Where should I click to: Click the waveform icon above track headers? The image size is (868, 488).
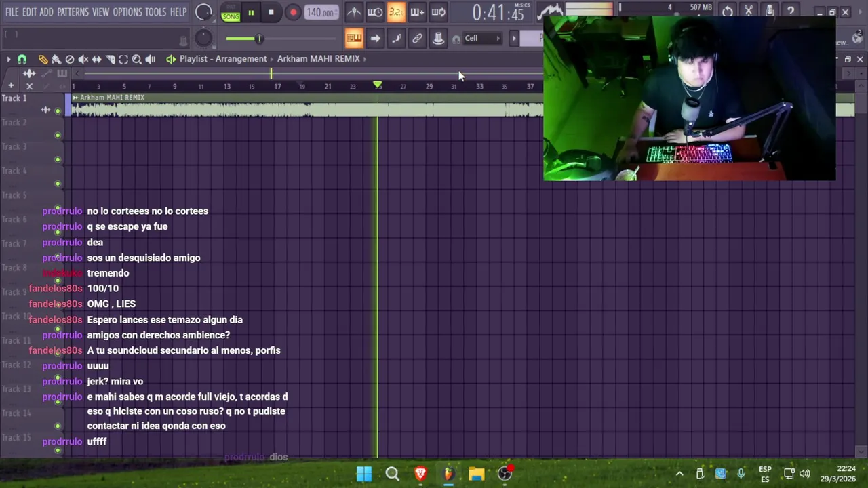[29, 73]
